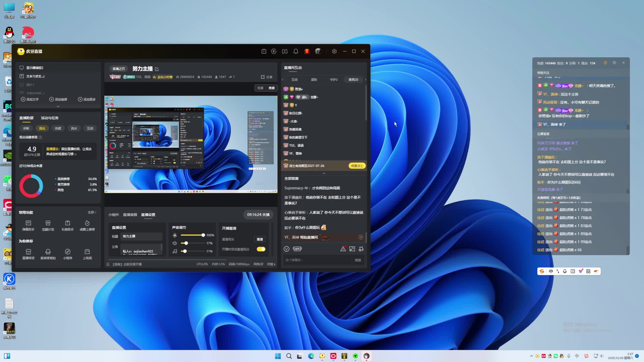The height and width of the screenshot is (362, 644).
Task: Expand 详情 in the status bar
Action: click(x=271, y=264)
